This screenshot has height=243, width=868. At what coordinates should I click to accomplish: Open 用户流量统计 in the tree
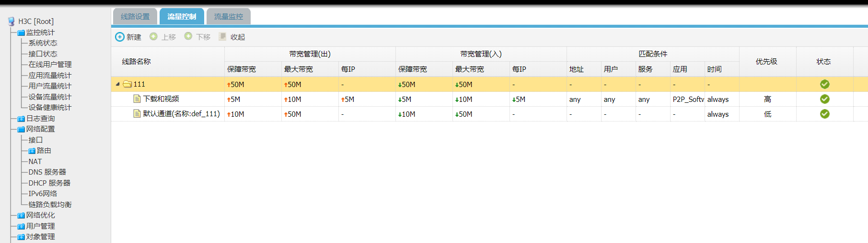(x=50, y=86)
